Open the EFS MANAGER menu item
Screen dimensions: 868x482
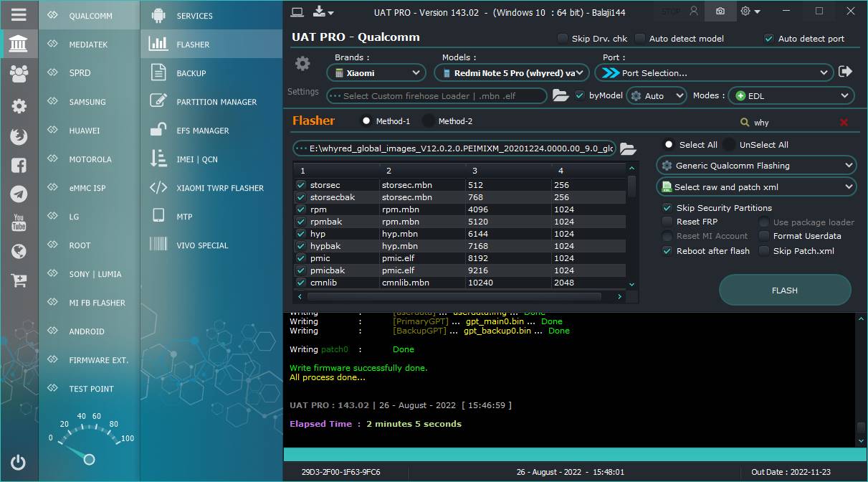(211, 131)
